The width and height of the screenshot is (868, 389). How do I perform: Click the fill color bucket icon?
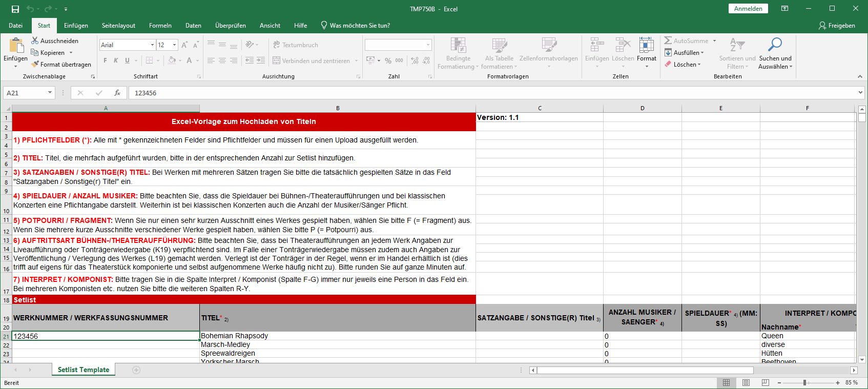(172, 60)
